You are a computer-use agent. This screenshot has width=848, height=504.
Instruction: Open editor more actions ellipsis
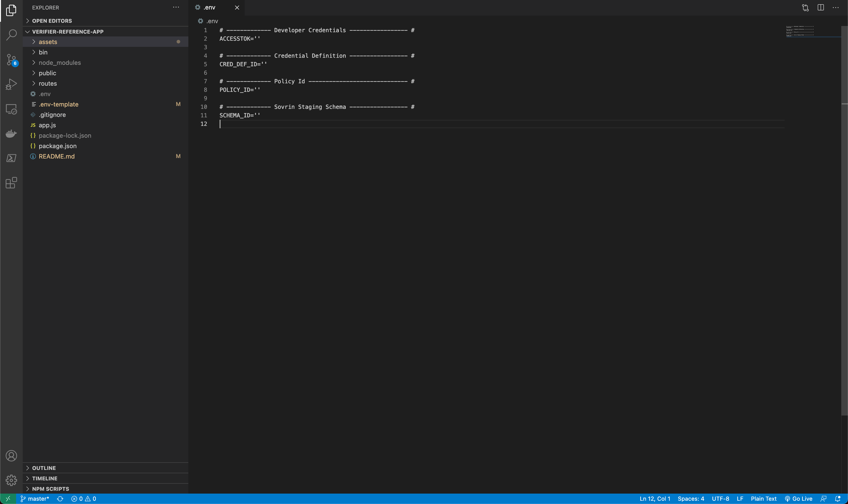pos(835,8)
